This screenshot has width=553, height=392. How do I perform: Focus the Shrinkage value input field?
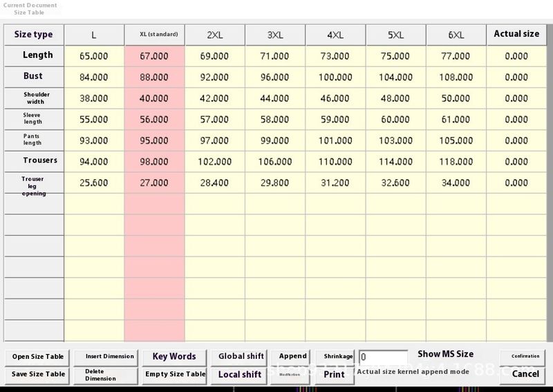382,357
